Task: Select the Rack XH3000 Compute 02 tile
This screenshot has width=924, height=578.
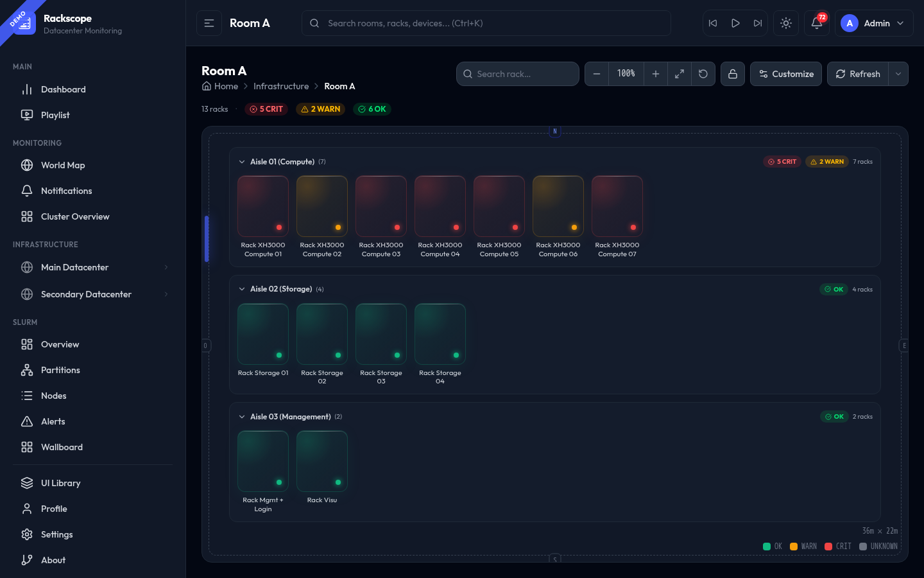Action: 322,207
